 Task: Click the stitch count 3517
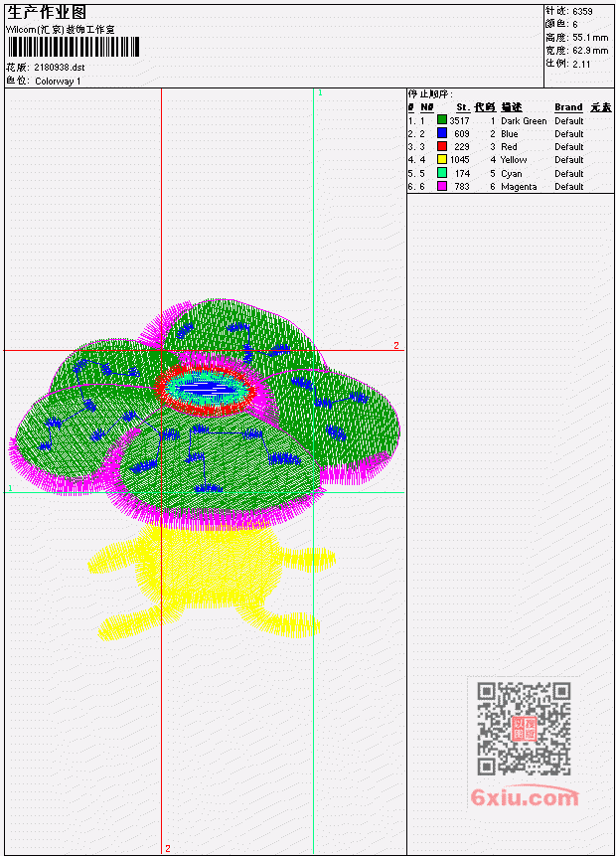(459, 120)
